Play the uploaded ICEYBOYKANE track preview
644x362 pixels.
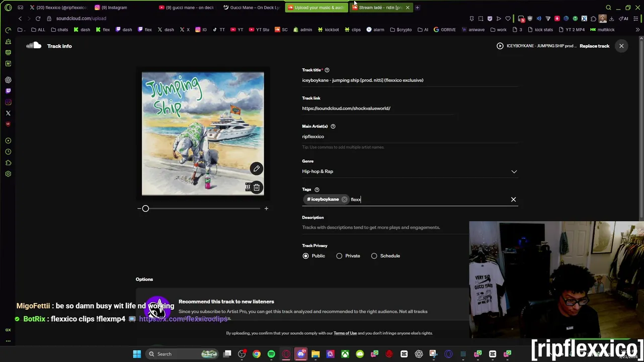coord(500,46)
